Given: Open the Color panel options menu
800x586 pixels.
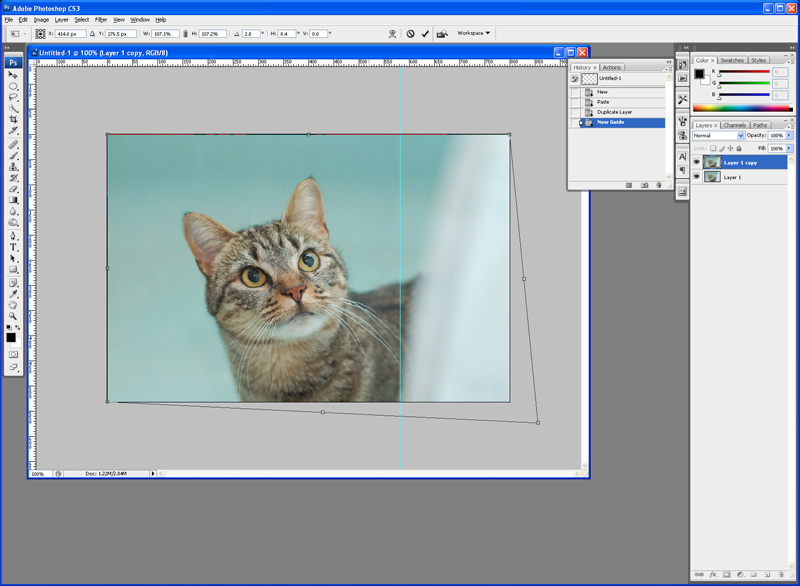Looking at the screenshot, I should pyautogui.click(x=791, y=61).
